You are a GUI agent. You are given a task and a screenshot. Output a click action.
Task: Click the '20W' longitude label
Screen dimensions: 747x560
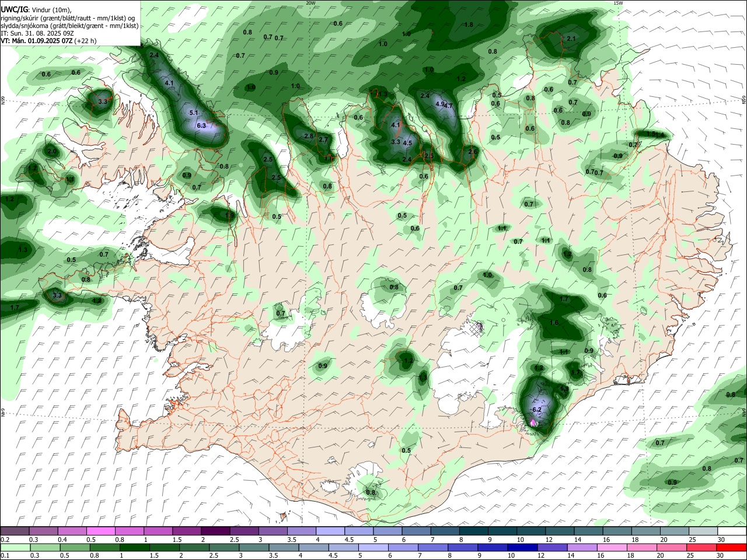[x=310, y=3]
